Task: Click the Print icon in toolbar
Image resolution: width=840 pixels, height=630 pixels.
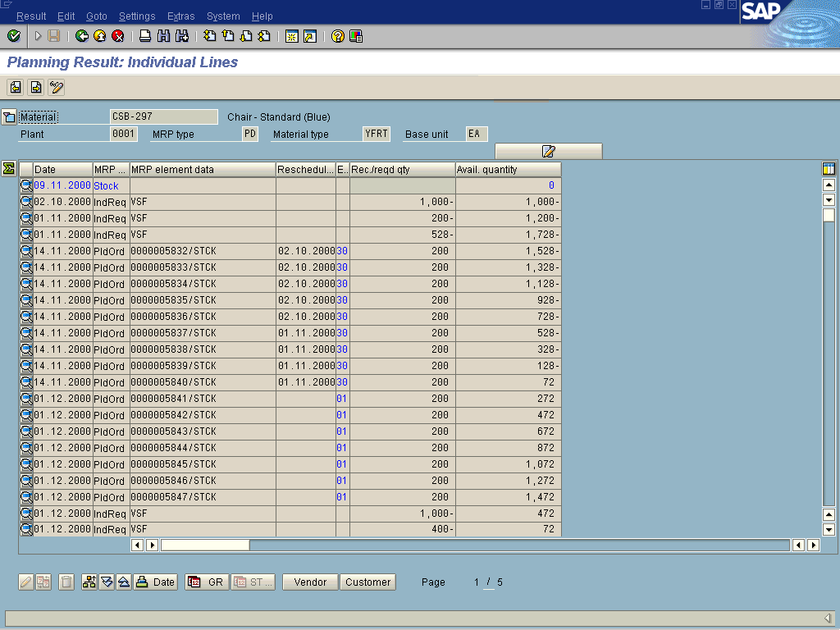Action: point(145,36)
